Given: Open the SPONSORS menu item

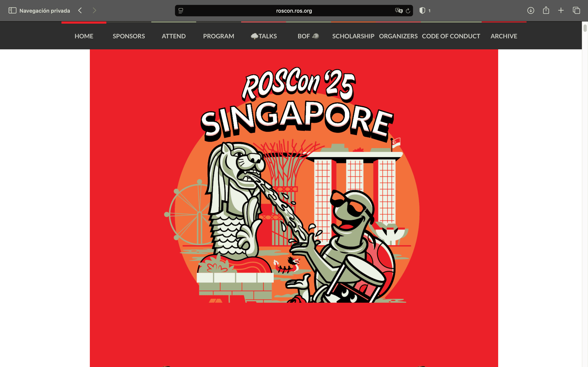Looking at the screenshot, I should (x=129, y=36).
